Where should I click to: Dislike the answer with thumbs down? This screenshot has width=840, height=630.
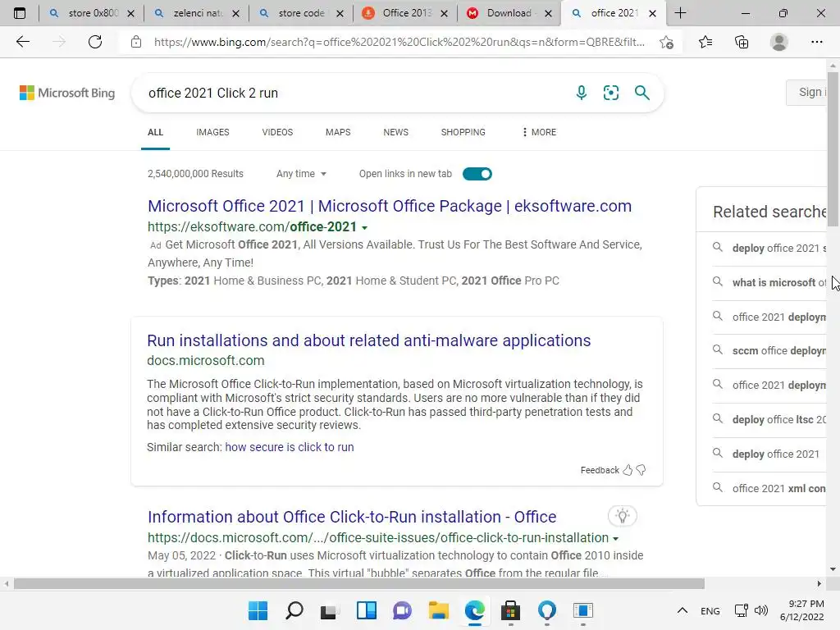(641, 470)
